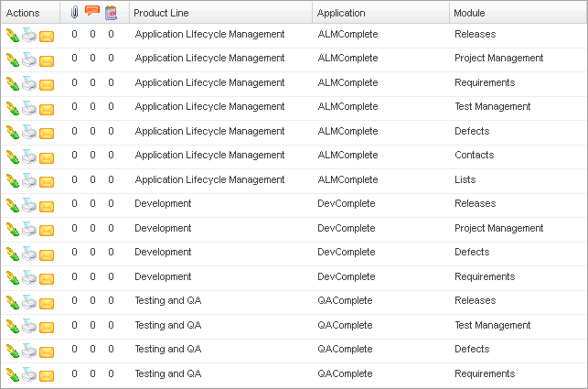Click the printer icon for QAComplete Test Management
Image resolution: width=588 pixels, height=389 pixels.
[x=29, y=327]
